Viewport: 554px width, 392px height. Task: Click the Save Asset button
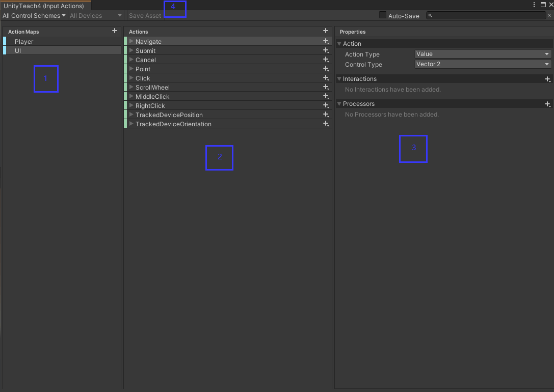145,15
